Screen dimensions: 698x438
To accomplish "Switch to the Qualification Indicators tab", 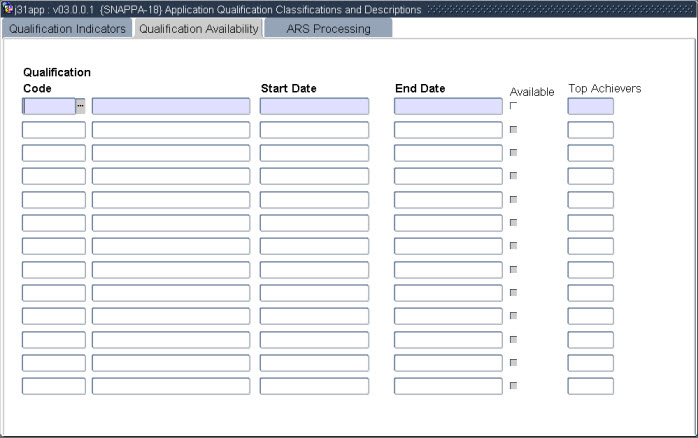I will pyautogui.click(x=67, y=29).
